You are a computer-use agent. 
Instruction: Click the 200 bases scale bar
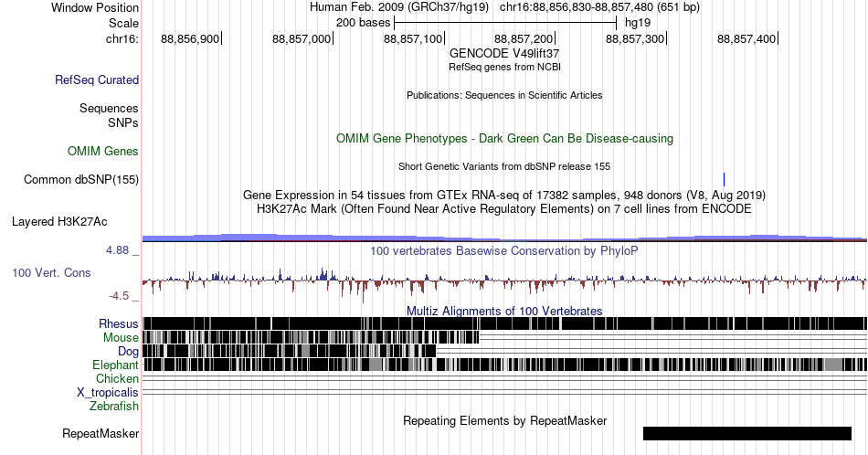pos(505,23)
